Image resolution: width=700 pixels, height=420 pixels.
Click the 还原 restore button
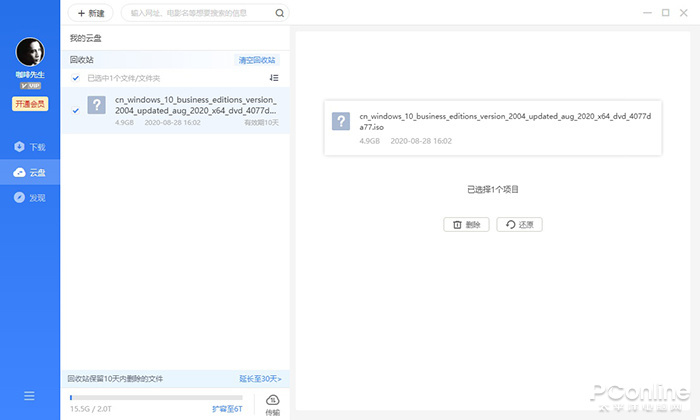(x=519, y=225)
